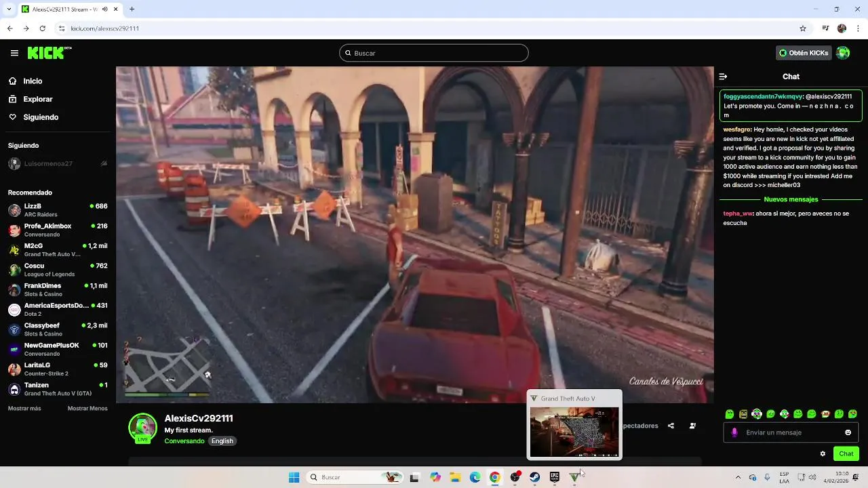Click username tepha_ww in chat

(x=738, y=213)
